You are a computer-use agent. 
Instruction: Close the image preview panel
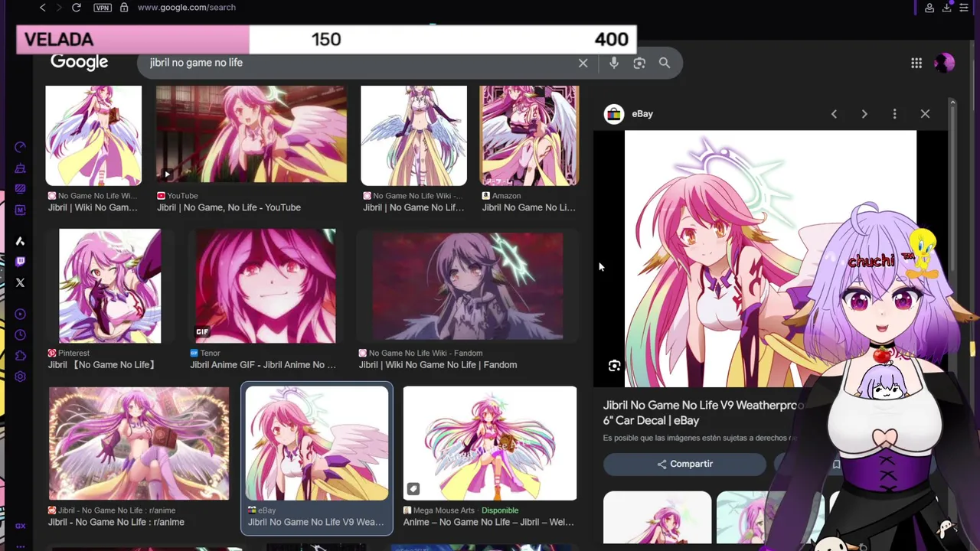tap(925, 114)
